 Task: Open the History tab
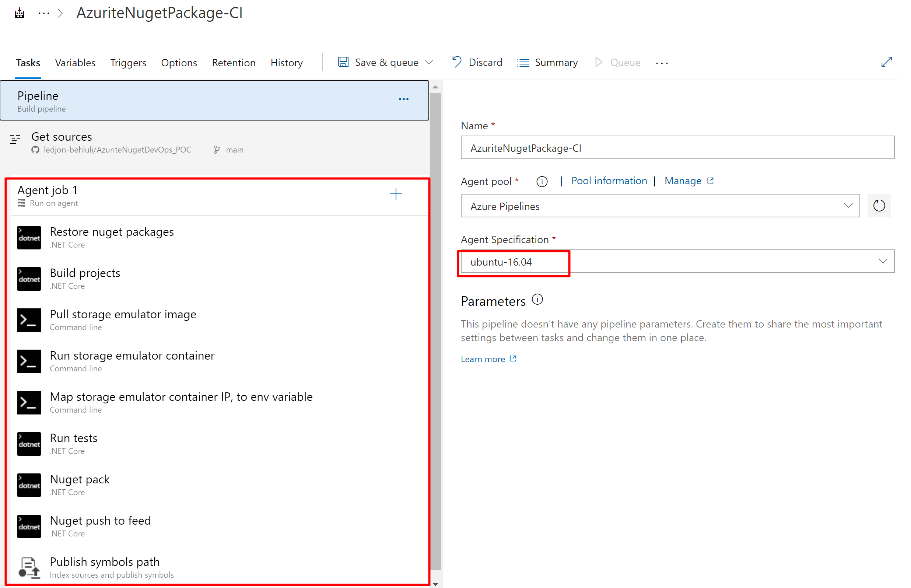(287, 63)
